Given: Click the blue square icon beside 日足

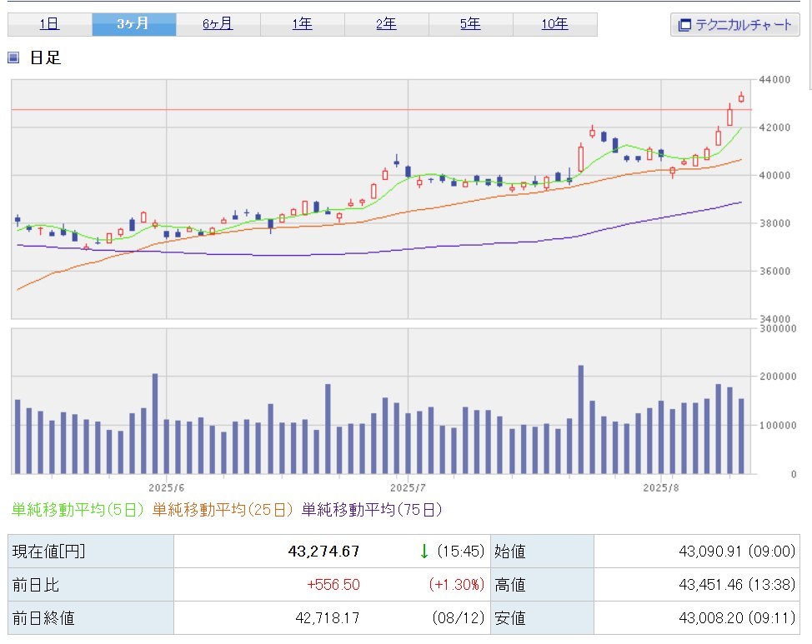Looking at the screenshot, I should pos(13,58).
